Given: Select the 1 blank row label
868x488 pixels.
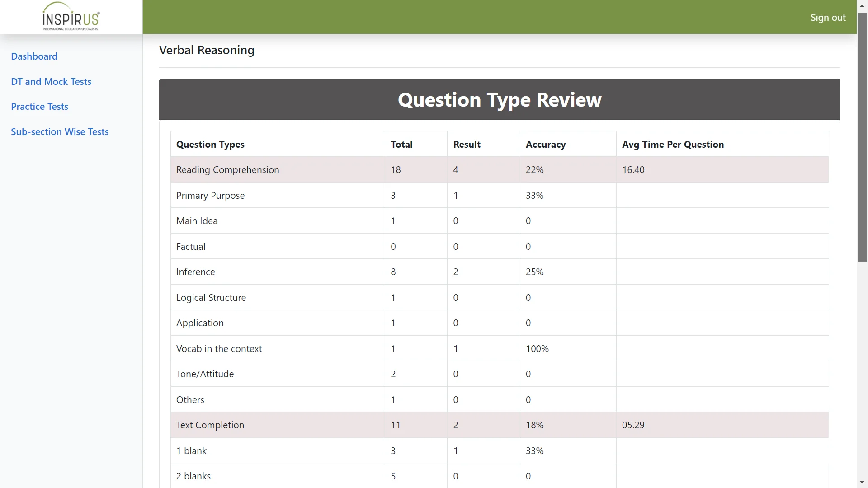Looking at the screenshot, I should (191, 451).
